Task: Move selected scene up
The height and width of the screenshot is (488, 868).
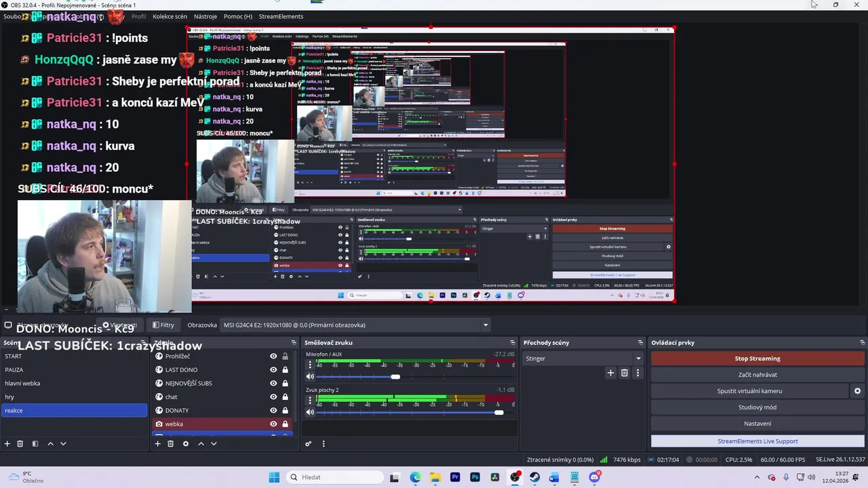Action: (50, 444)
